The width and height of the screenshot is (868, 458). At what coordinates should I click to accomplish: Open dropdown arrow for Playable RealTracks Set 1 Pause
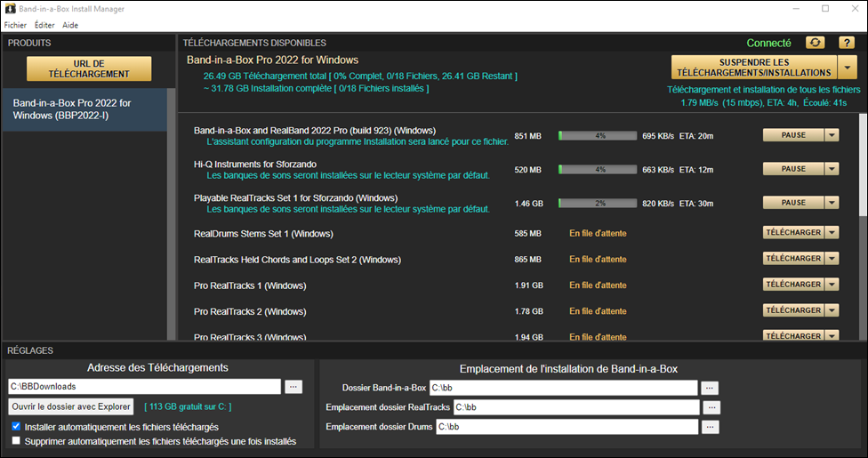(832, 203)
